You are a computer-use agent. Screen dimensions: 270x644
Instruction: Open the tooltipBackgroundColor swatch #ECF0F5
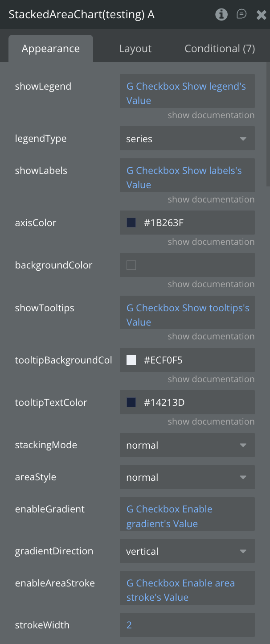[x=131, y=360]
